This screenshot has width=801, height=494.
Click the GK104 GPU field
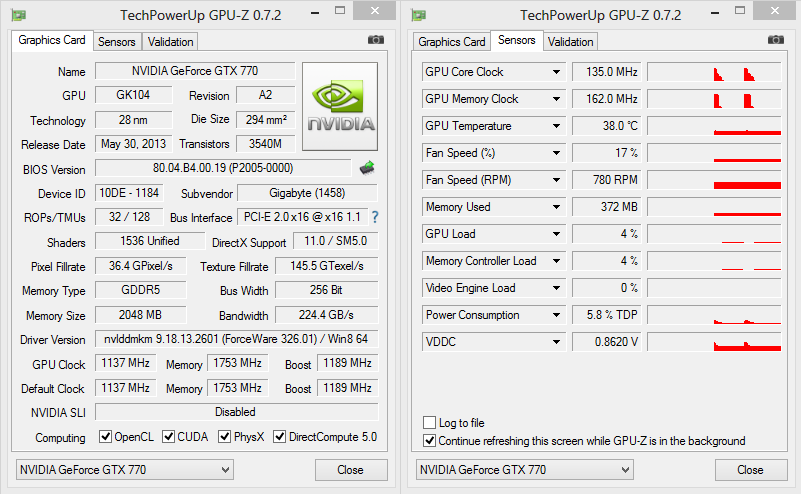click(133, 95)
